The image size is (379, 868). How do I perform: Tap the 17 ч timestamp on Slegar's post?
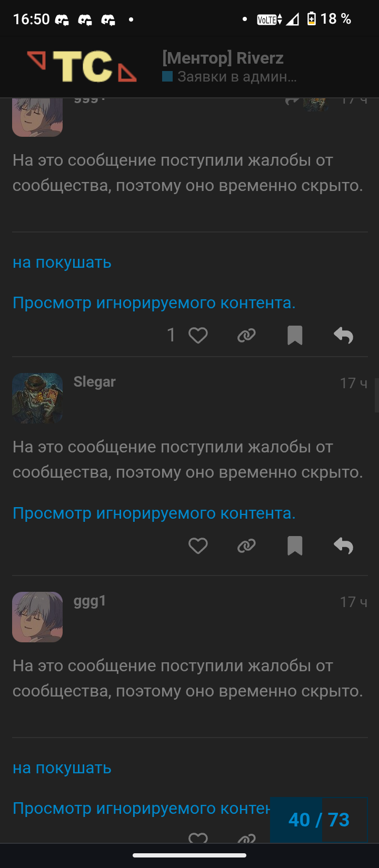(x=354, y=383)
